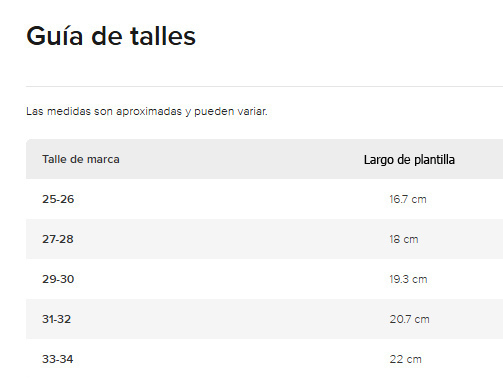Click the 29-30 size row label

pyautogui.click(x=58, y=279)
